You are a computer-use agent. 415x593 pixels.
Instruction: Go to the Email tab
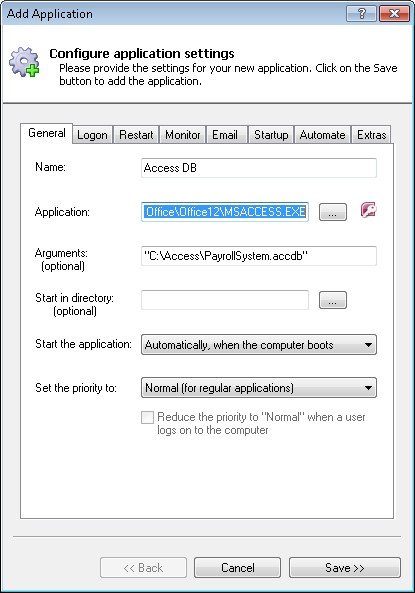point(225,135)
